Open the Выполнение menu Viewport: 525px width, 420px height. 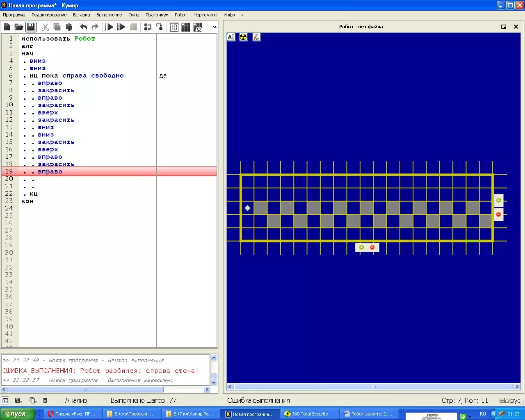pyautogui.click(x=109, y=15)
